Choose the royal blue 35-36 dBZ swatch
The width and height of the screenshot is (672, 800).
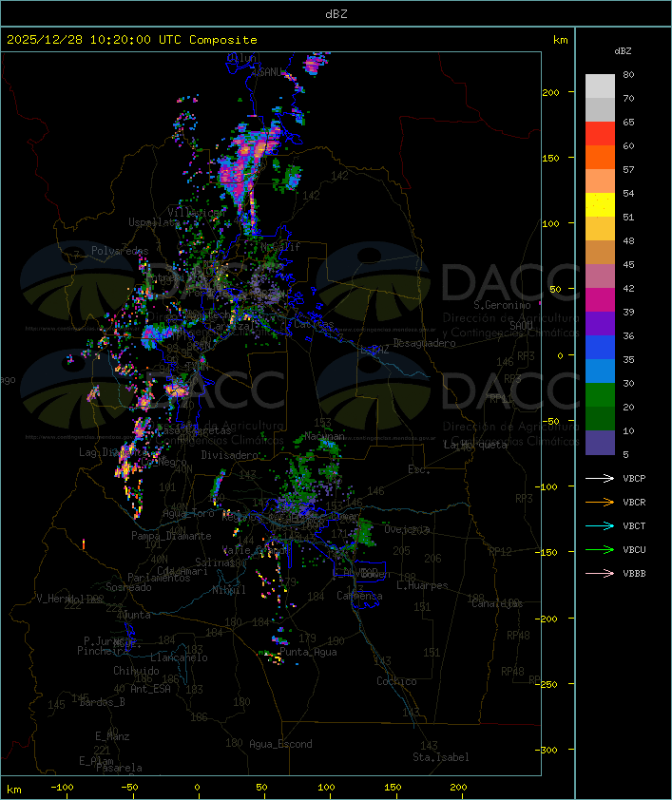tap(600, 347)
